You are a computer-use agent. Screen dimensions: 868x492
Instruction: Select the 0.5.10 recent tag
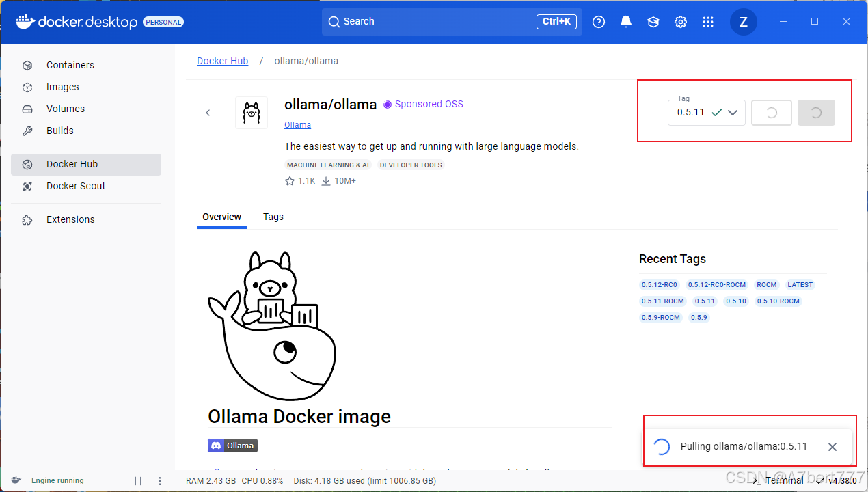[736, 301]
